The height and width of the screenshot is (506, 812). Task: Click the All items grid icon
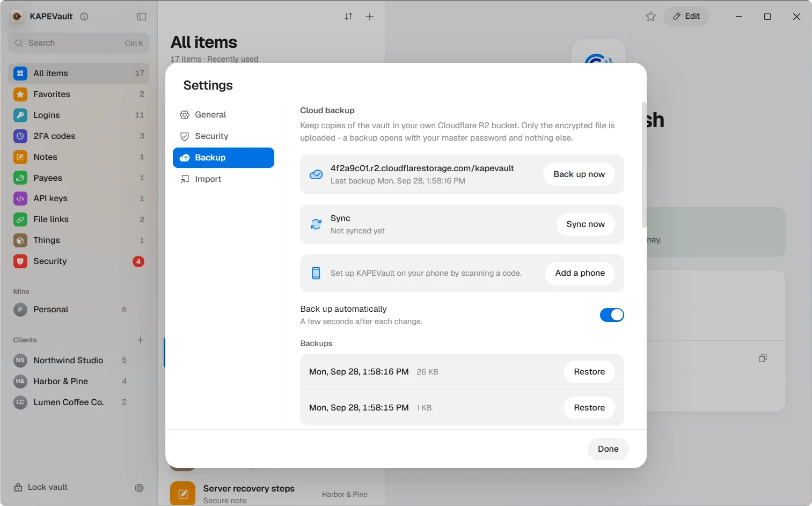(x=20, y=74)
